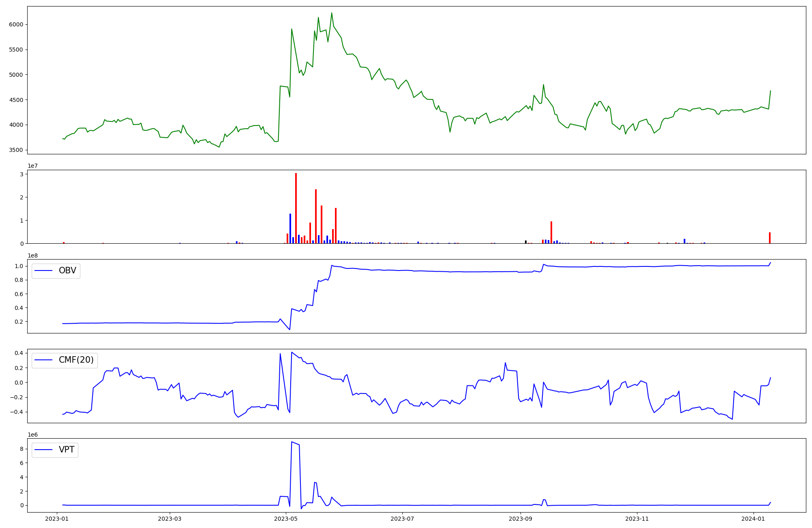The width and height of the screenshot is (812, 528).
Task: Select the 2024-01 x-axis date label
Action: point(754,519)
